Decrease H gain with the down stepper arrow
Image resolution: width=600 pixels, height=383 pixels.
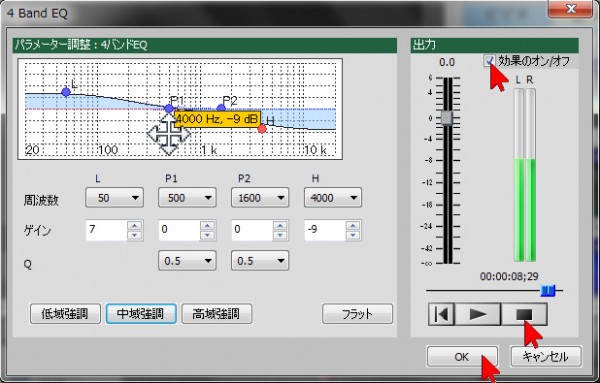point(353,235)
